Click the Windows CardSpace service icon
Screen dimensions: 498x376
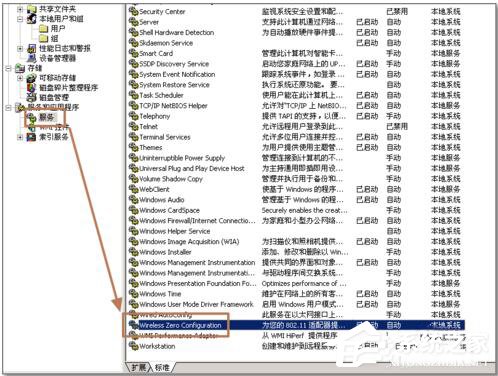(133, 210)
